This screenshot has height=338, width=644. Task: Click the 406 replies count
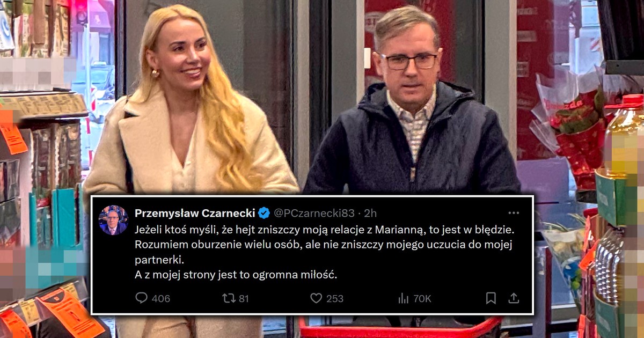(161, 299)
